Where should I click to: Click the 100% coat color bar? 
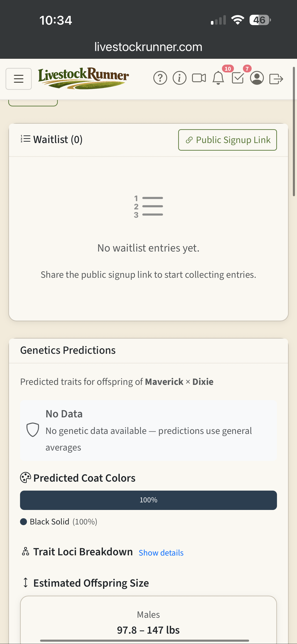pyautogui.click(x=148, y=500)
